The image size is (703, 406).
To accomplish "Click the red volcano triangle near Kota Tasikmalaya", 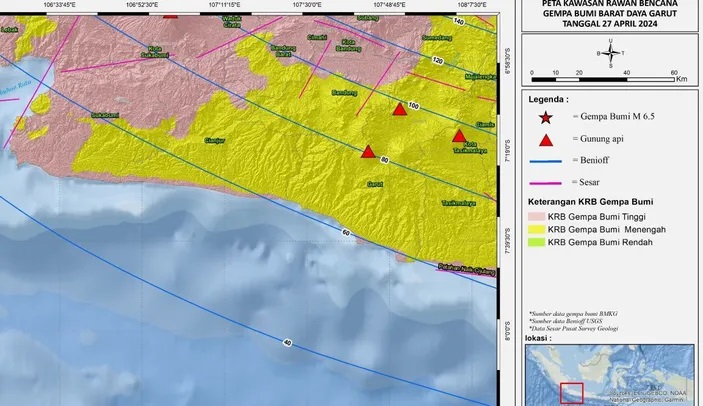I will [x=459, y=136].
